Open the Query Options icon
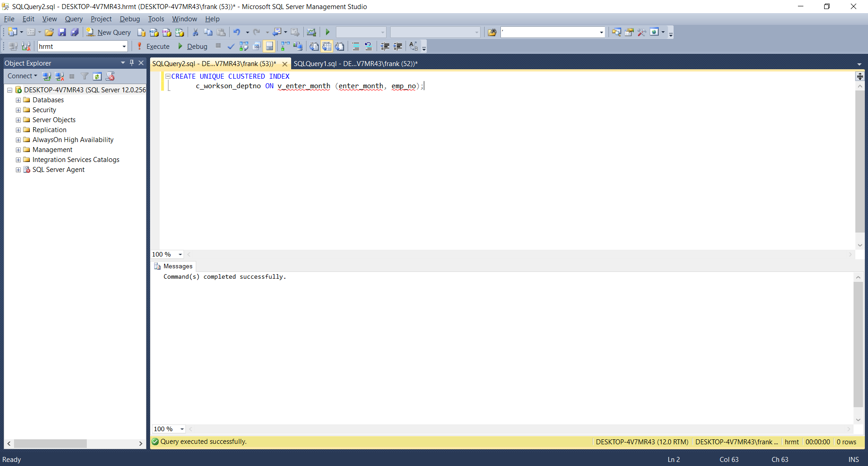Image resolution: width=868 pixels, height=466 pixels. coord(256,46)
